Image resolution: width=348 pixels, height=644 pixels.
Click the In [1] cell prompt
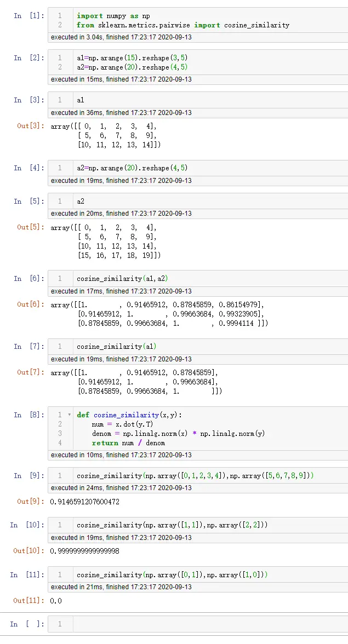pyautogui.click(x=29, y=16)
